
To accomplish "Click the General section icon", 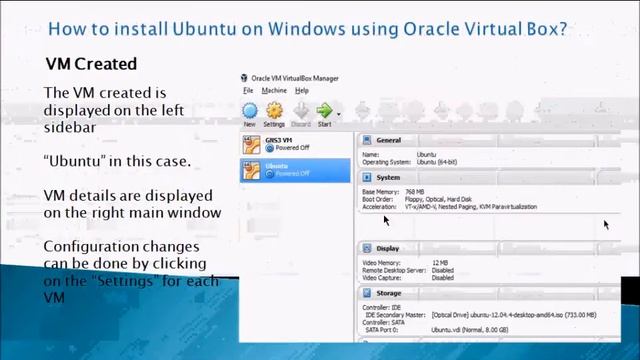I will pyautogui.click(x=367, y=140).
